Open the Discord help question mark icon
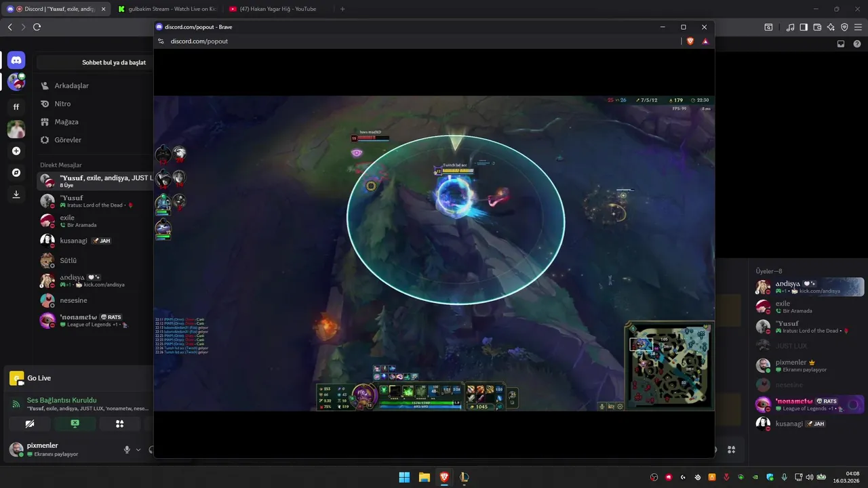Screen dimensions: 868x488 pyautogui.click(x=857, y=44)
